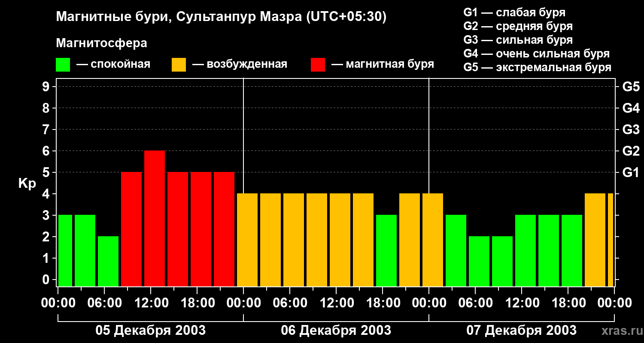Click the first '00:00' label starting 05 December
Viewport: 644px width, 343px height.
[58, 303]
